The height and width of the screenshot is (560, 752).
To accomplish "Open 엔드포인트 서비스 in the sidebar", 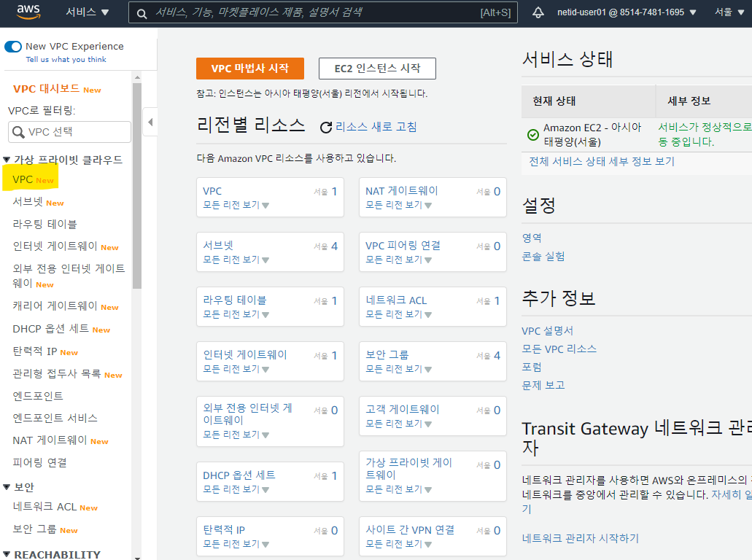I will [55, 418].
